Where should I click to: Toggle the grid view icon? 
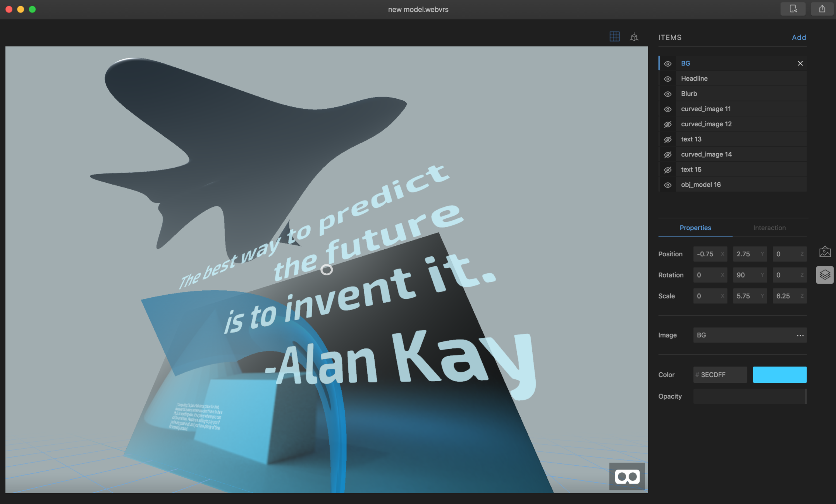[614, 37]
